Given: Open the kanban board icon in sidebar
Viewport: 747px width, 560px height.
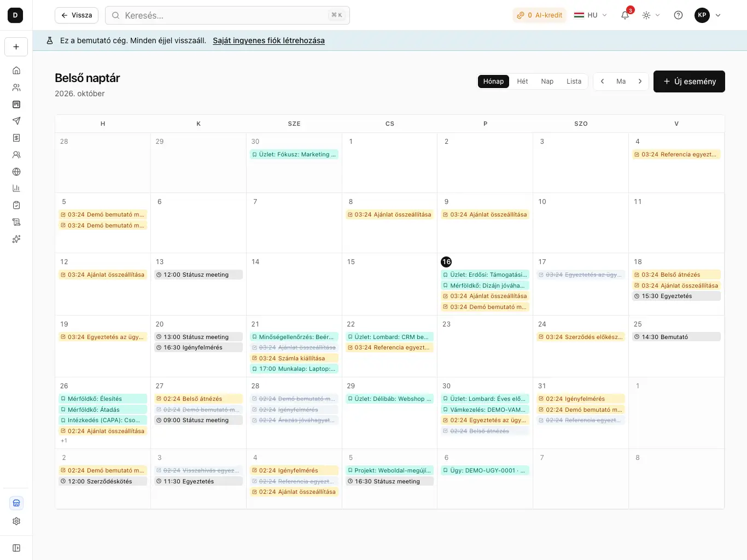Looking at the screenshot, I should click(16, 104).
